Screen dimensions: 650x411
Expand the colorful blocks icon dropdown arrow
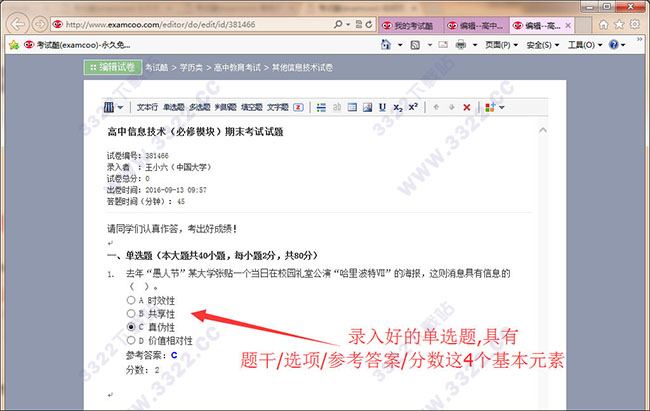coord(502,107)
